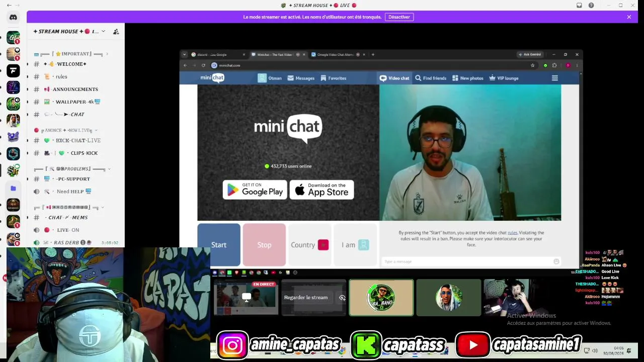Open New photos in Minichat
Image resolution: width=644 pixels, height=362 pixels.
click(468, 78)
